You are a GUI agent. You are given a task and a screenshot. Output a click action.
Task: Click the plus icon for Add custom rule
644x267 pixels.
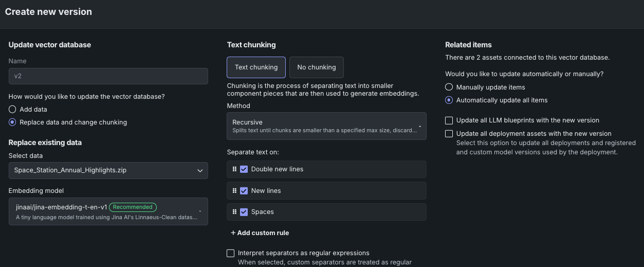click(x=233, y=233)
